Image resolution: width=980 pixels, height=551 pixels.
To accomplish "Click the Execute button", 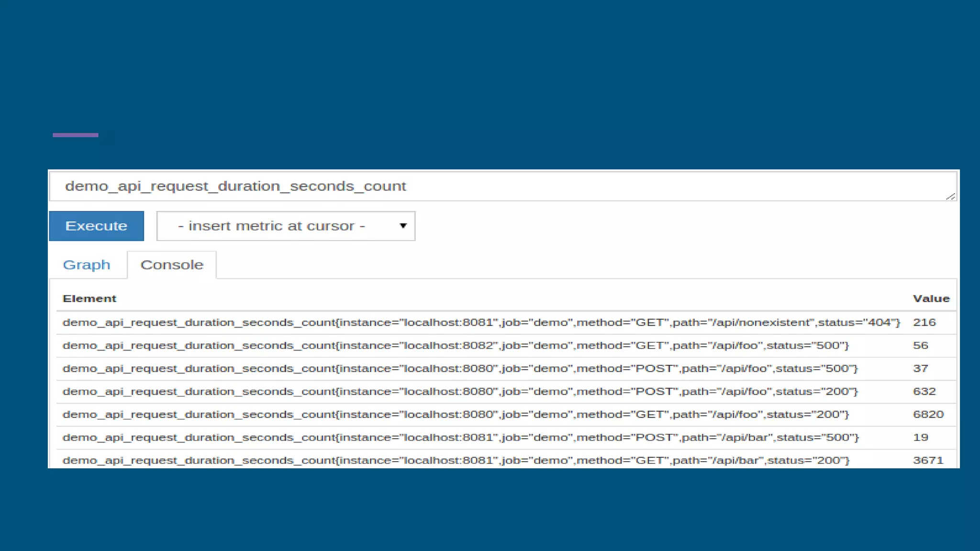I will point(96,226).
